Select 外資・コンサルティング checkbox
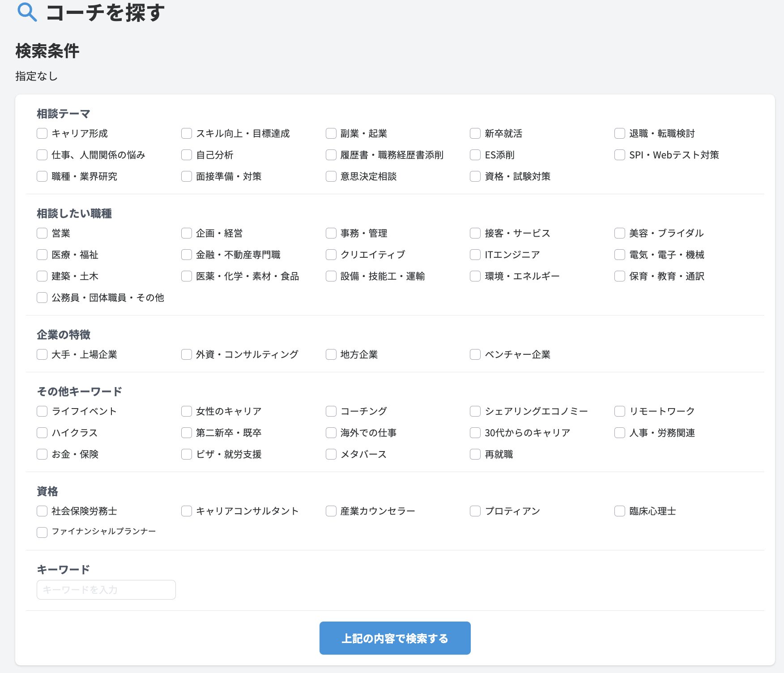This screenshot has height=673, width=784. pyautogui.click(x=187, y=354)
